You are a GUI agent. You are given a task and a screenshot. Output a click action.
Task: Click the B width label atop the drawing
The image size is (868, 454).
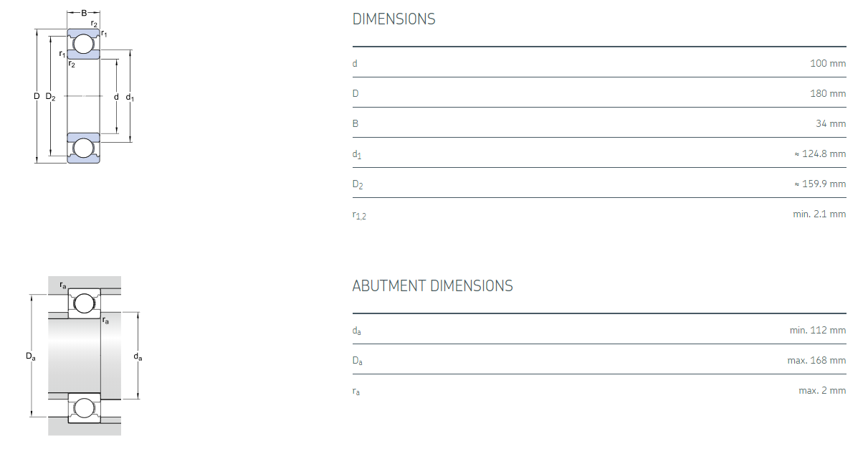(x=84, y=13)
